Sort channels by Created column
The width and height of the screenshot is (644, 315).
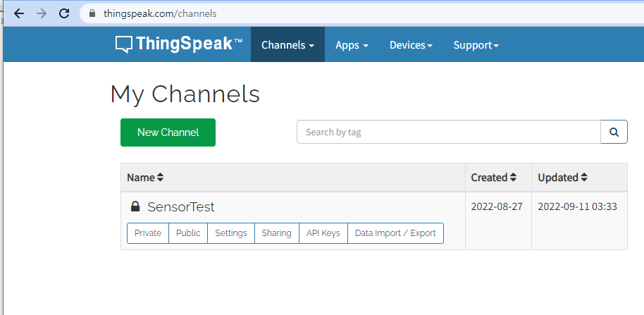pos(494,178)
